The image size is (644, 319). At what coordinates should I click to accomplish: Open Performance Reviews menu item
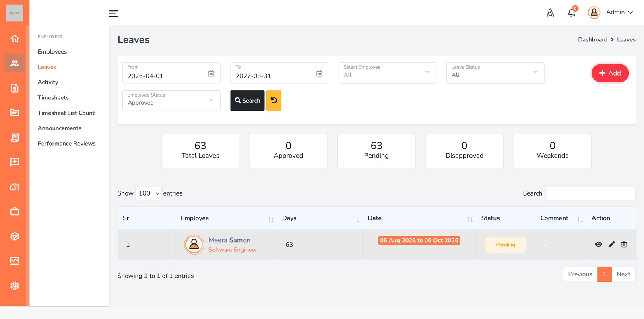(67, 144)
